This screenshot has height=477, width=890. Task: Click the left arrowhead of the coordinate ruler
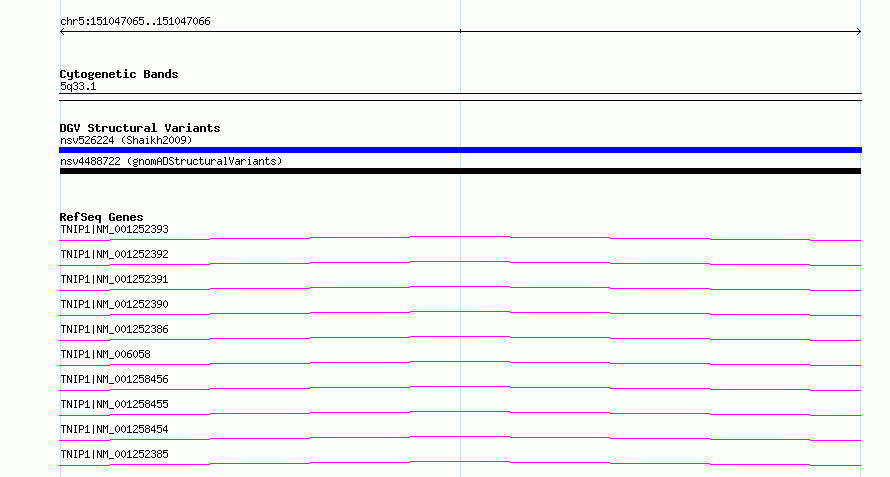[x=62, y=32]
